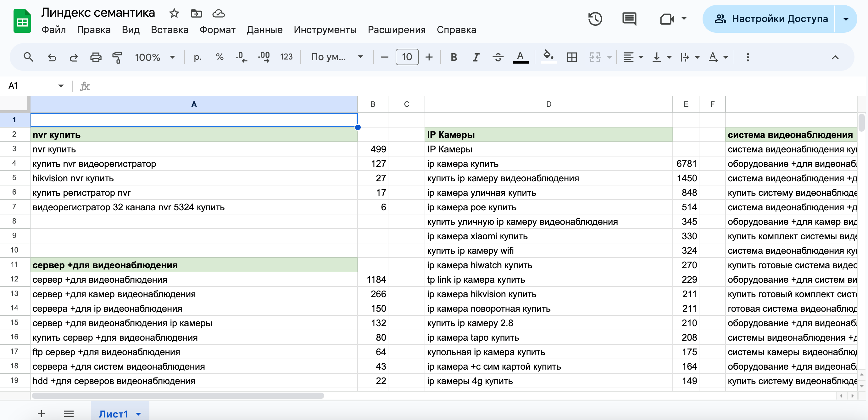Apply currency format р.
Image resolution: width=868 pixels, height=420 pixels.
(x=198, y=57)
